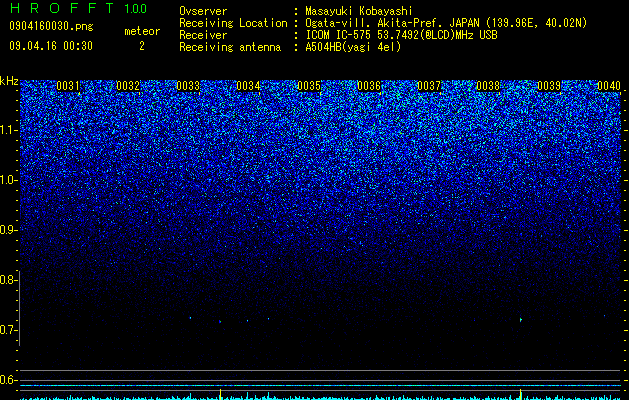The height and width of the screenshot is (400, 629).
Task: Click the 09.04.16 00:30 timestamp
Action: (x=51, y=46)
